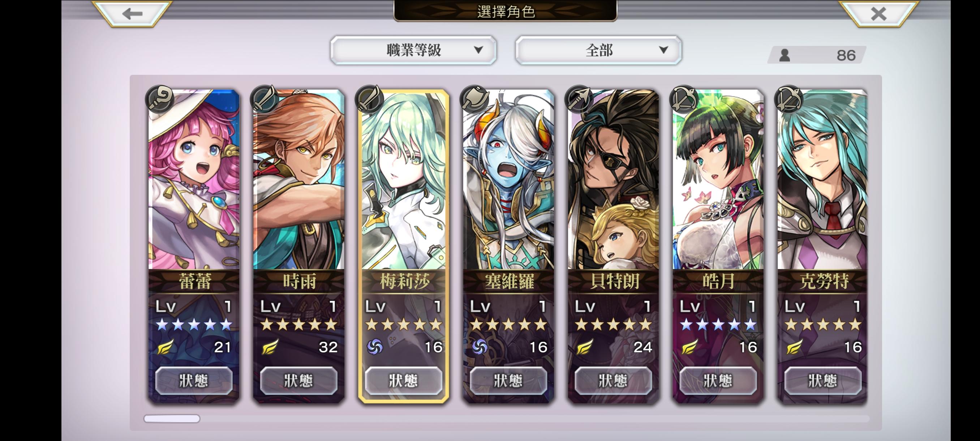Click the staff class icon on 蕾蕾's card

tap(160, 99)
